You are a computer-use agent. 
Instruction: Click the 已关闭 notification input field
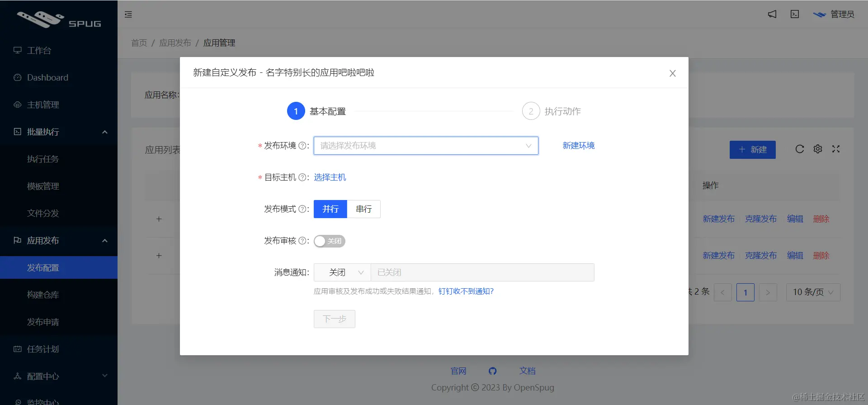pyautogui.click(x=482, y=272)
